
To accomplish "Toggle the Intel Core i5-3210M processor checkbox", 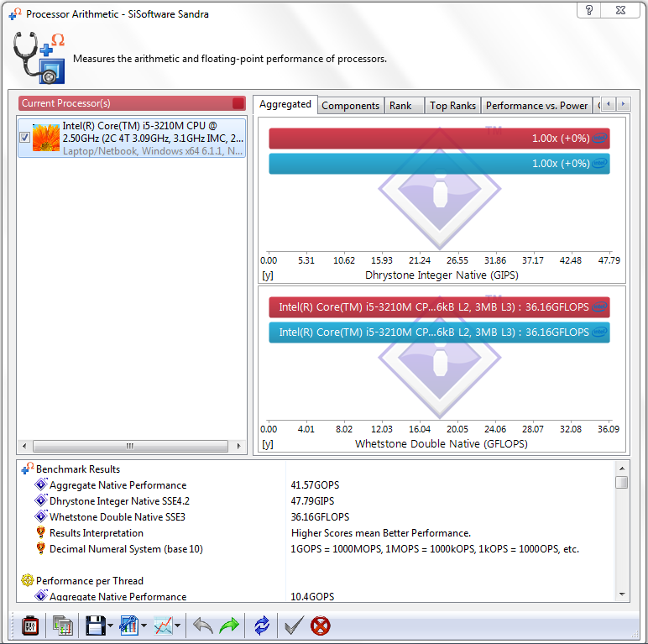I will (x=25, y=138).
